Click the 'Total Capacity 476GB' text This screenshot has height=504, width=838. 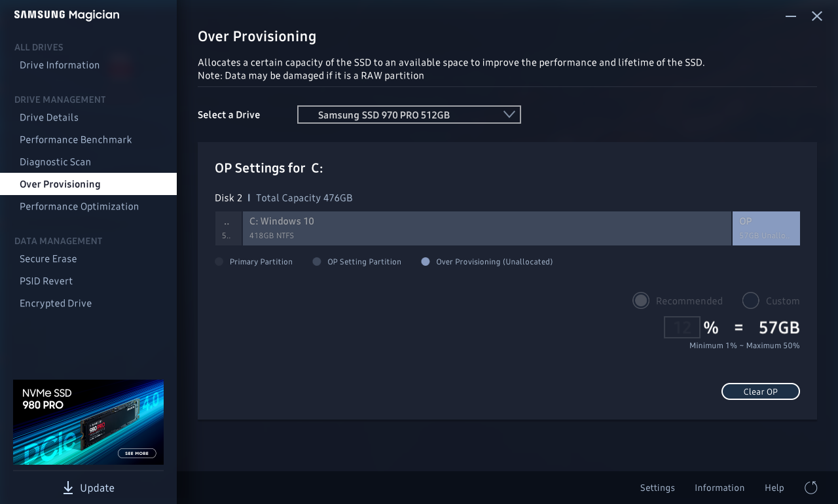pyautogui.click(x=304, y=198)
